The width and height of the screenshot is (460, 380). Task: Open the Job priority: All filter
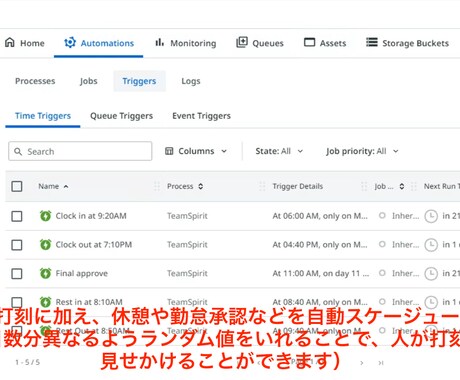coord(362,151)
